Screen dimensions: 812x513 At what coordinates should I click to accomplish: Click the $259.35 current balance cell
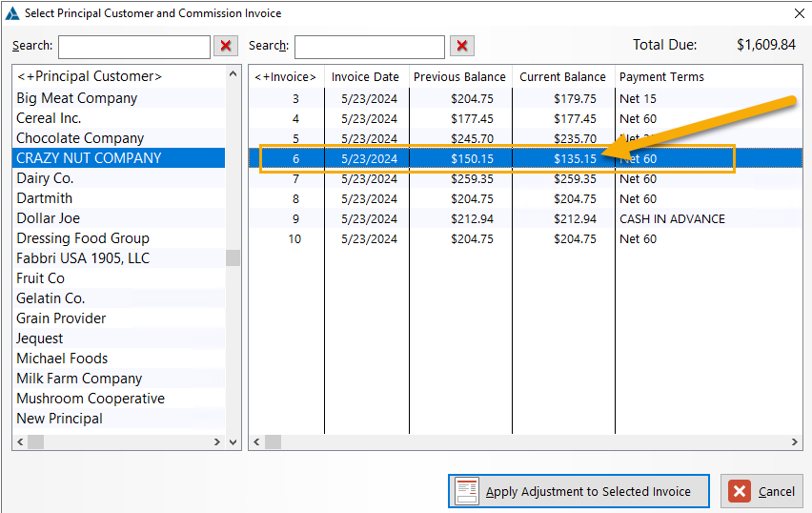[x=575, y=178]
